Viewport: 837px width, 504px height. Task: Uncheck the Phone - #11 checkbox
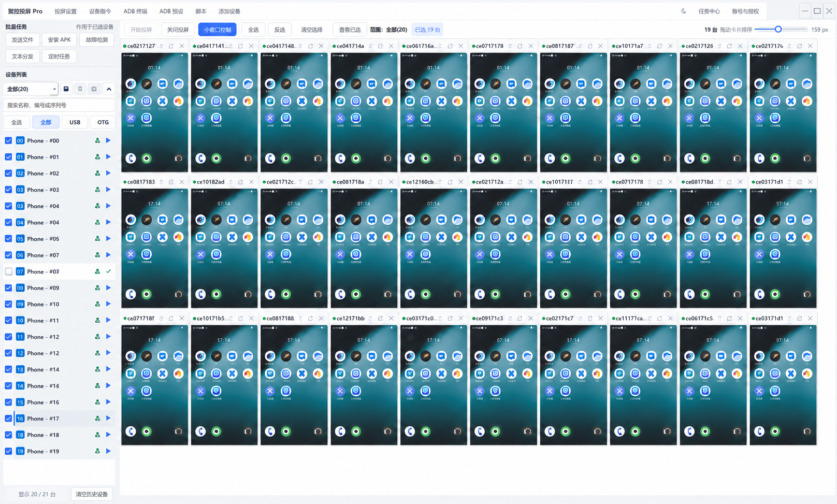click(x=8, y=321)
